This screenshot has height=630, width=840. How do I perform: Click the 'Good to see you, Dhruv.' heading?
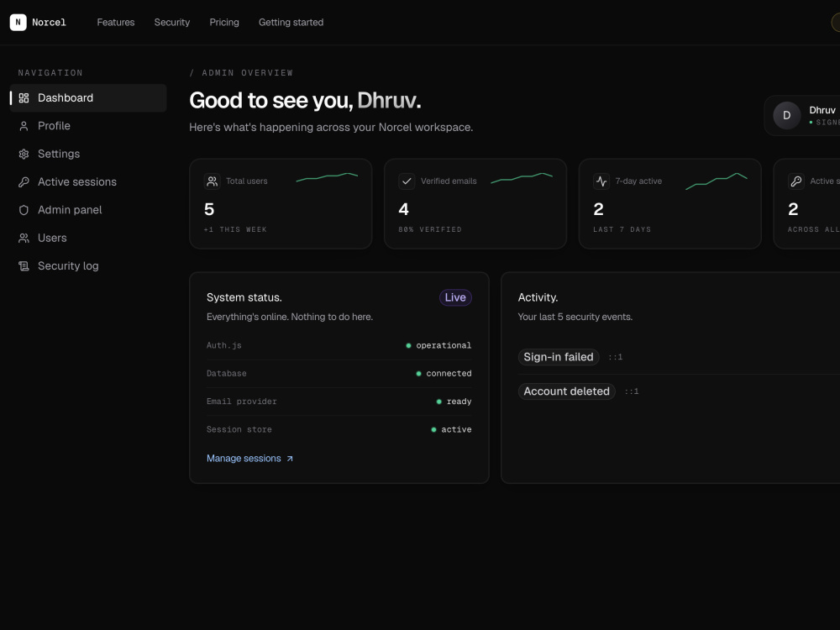[305, 100]
